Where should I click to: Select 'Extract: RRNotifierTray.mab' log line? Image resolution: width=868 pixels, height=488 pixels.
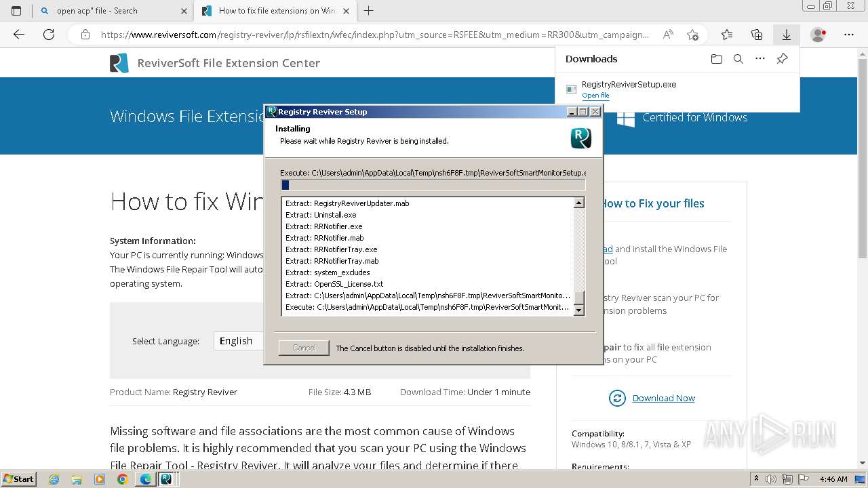(332, 261)
